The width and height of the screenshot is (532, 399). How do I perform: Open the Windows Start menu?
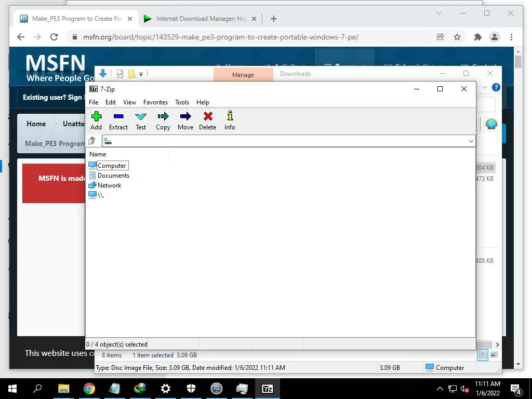[12, 389]
